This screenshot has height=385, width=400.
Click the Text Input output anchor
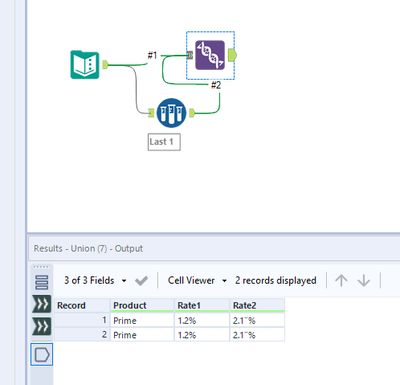pos(105,65)
